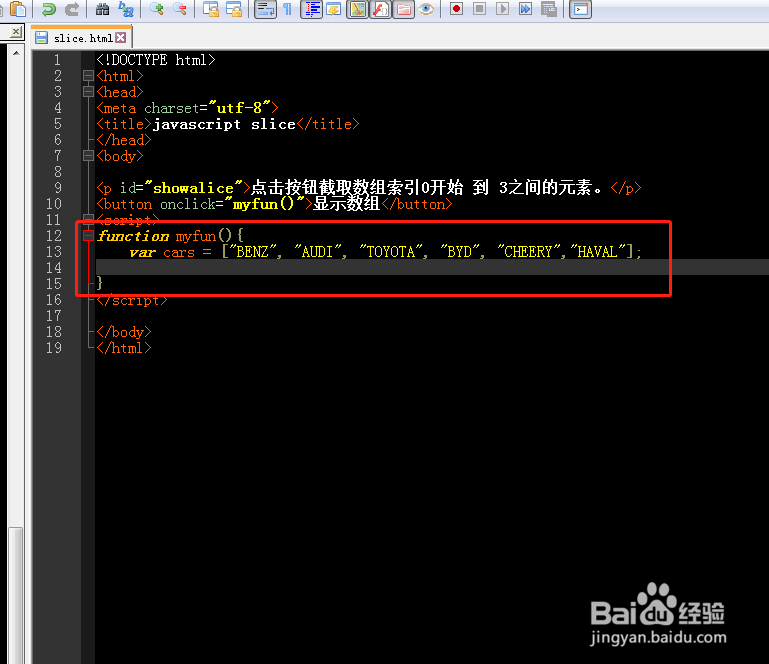Viewport: 769px width, 664px height.
Task: Show all characters with the pilcrow icon
Action: tap(288, 9)
